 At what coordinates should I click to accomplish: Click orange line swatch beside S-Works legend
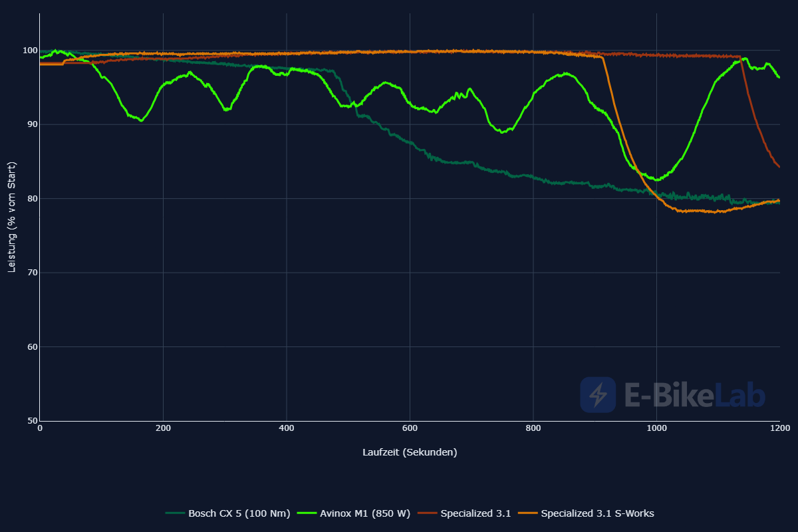coord(528,513)
